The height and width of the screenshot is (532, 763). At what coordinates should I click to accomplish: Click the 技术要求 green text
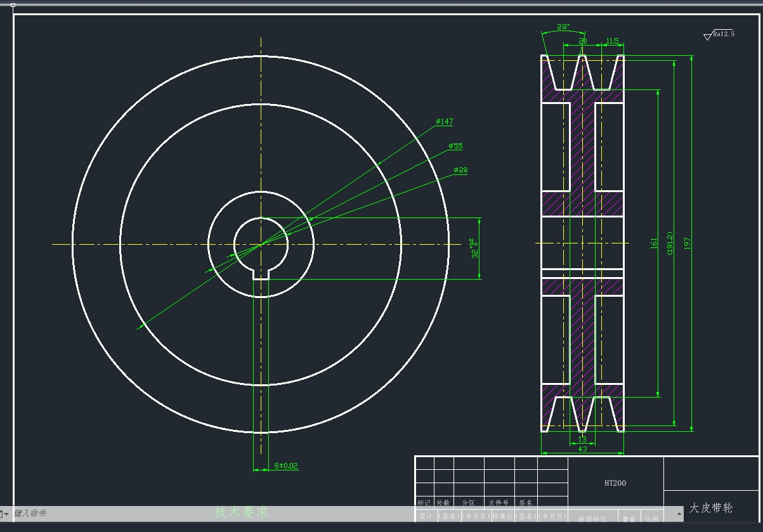coord(242,512)
